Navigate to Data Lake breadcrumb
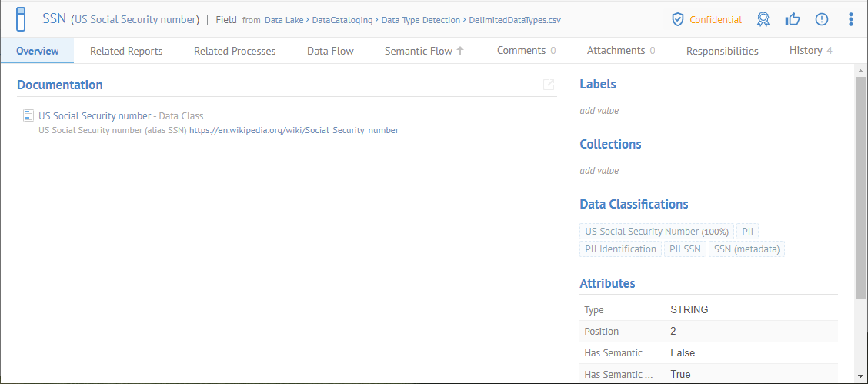 pos(284,20)
